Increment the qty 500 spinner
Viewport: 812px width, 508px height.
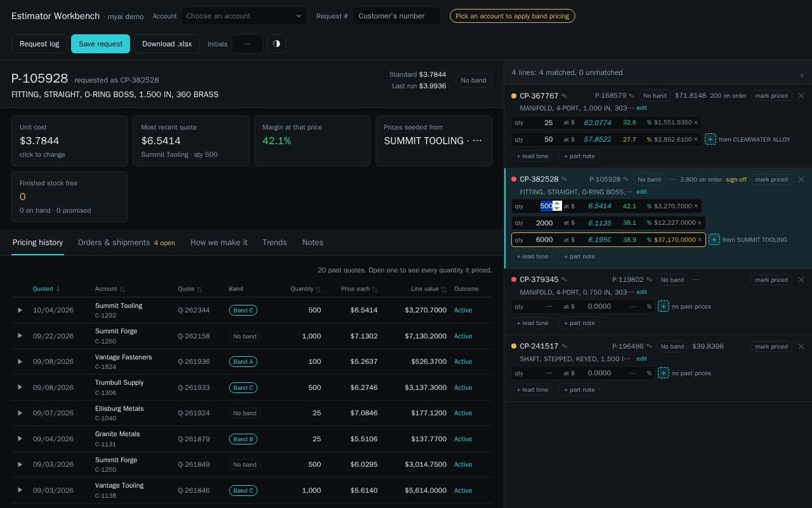click(x=557, y=203)
